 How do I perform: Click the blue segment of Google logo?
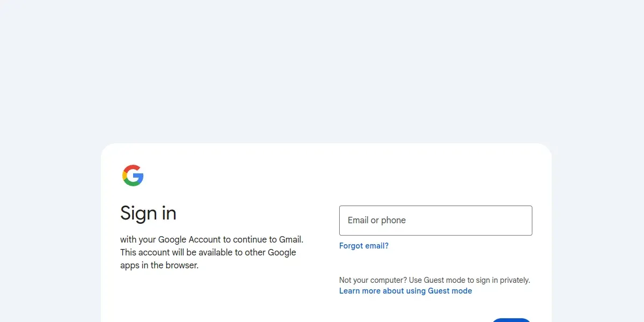click(x=139, y=178)
